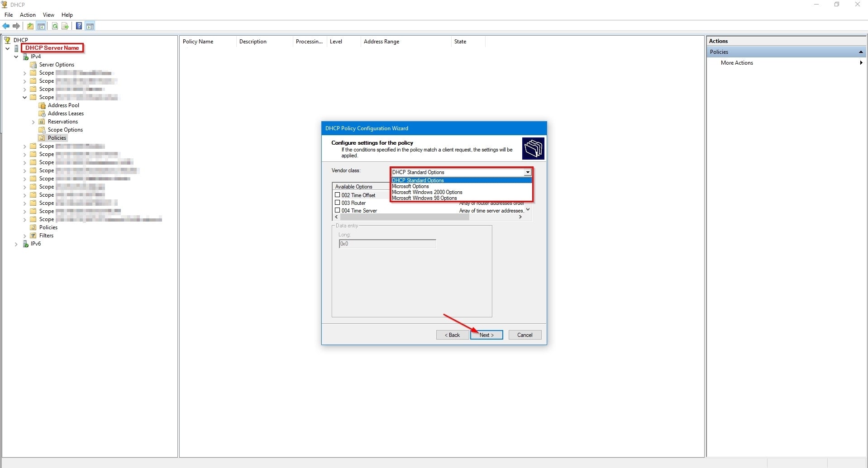The image size is (868, 468).
Task: Choose Microsoft Windows 2000 Options from list
Action: (427, 192)
